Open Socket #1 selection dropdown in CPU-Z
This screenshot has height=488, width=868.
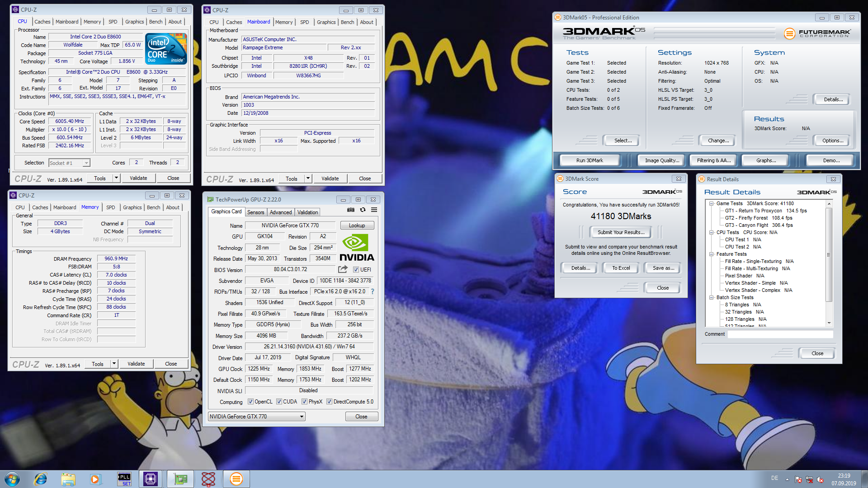coord(69,163)
